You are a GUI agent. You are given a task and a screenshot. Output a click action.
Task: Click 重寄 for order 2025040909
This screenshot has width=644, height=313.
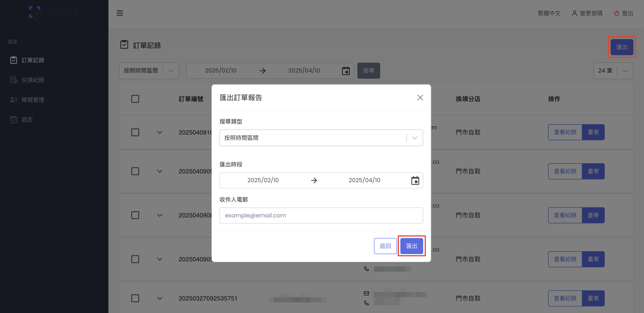pyautogui.click(x=593, y=171)
